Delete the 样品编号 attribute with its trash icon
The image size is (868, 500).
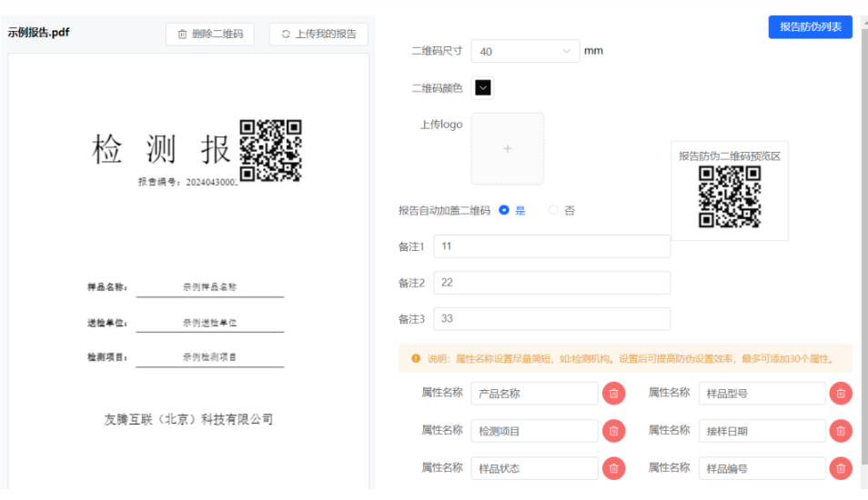[841, 468]
